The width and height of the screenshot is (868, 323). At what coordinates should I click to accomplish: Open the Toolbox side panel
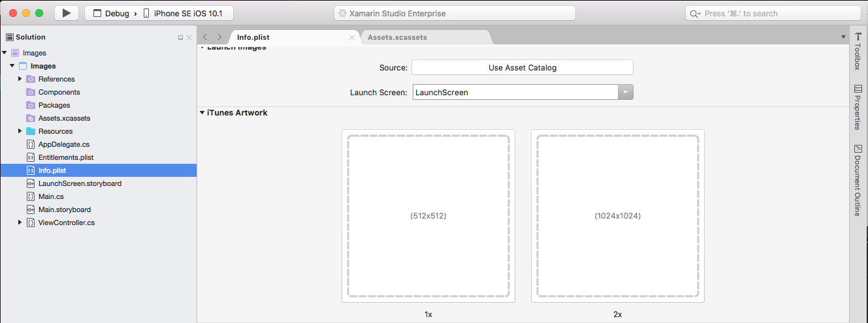(x=858, y=52)
